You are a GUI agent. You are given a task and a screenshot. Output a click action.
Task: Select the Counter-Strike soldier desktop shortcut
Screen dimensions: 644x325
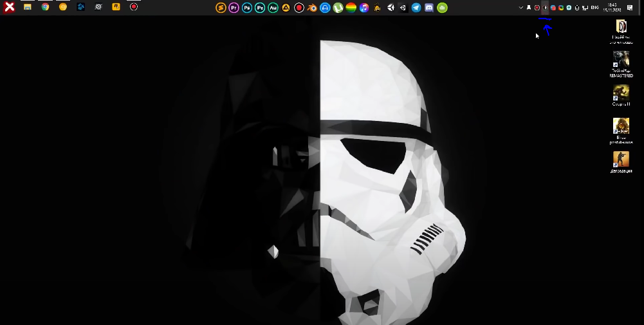click(x=621, y=162)
